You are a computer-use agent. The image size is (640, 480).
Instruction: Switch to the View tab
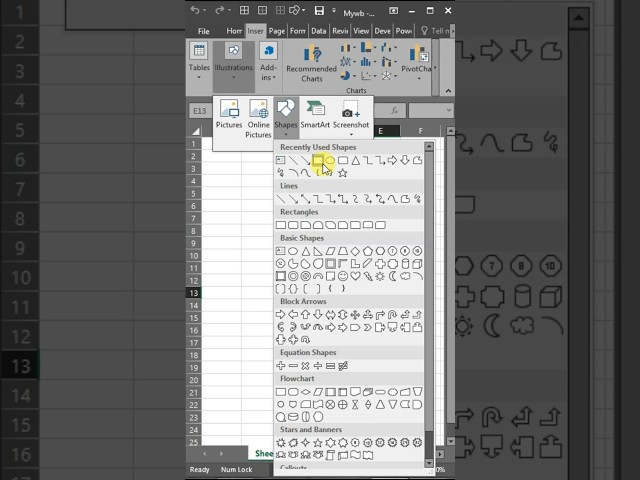point(361,31)
